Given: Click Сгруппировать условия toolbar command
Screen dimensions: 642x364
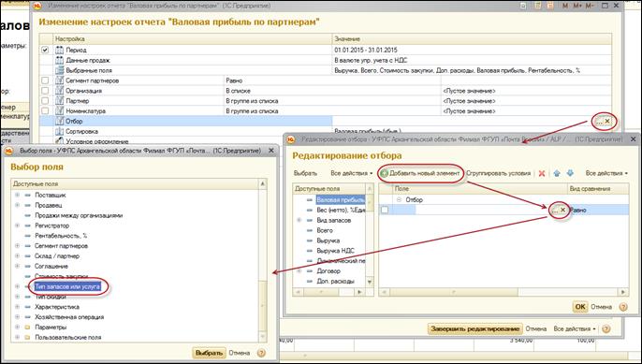Looking at the screenshot, I should click(498, 174).
